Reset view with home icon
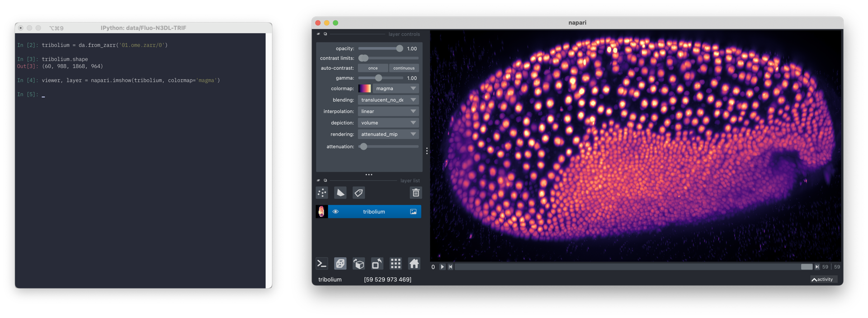Viewport: 868px width, 318px height. (414, 263)
